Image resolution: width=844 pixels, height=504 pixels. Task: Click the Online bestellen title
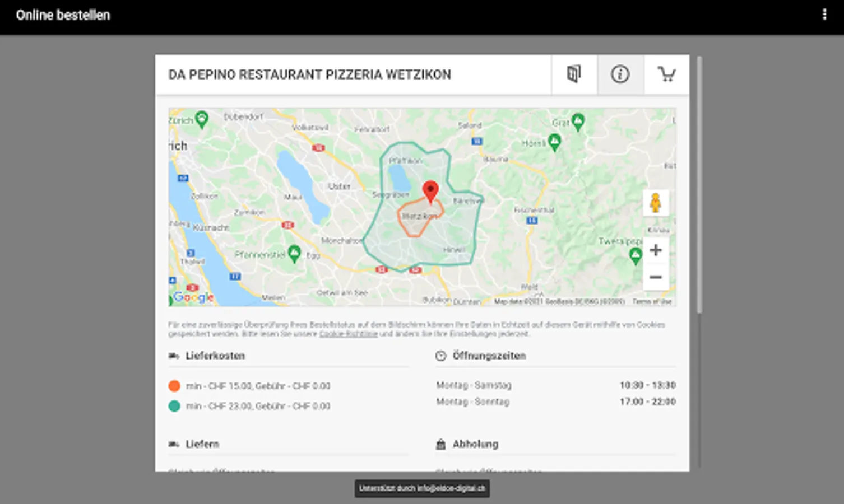(63, 15)
